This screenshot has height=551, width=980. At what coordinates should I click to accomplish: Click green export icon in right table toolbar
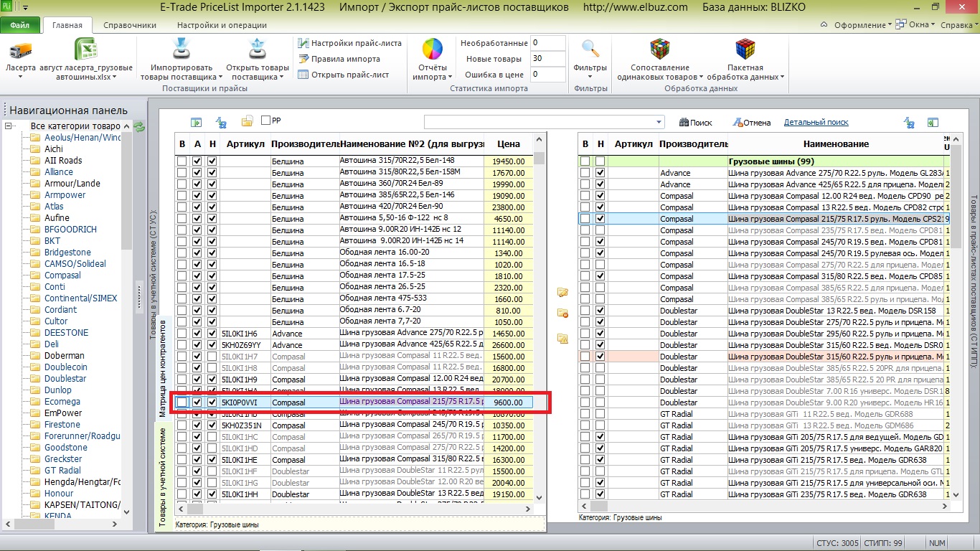pos(933,123)
